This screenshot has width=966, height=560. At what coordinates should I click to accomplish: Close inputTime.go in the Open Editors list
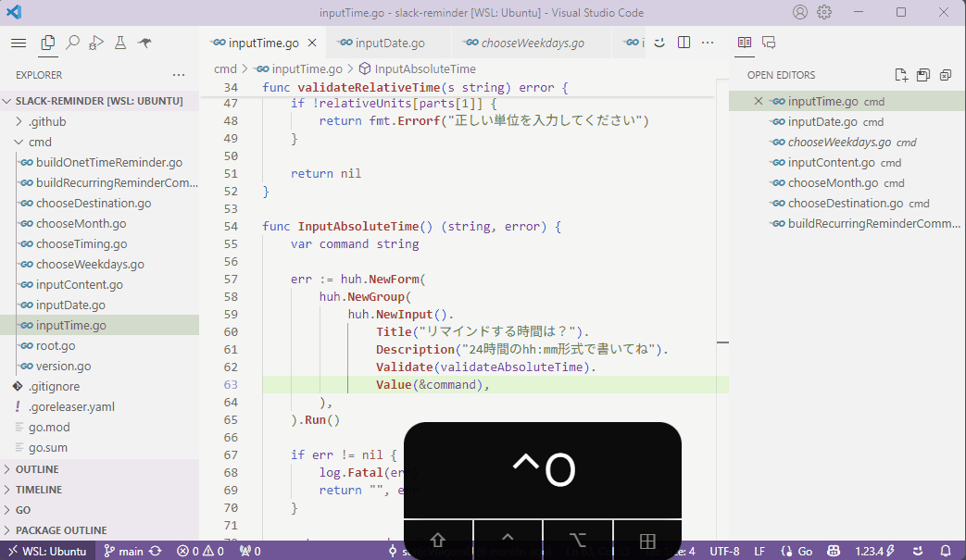click(759, 102)
